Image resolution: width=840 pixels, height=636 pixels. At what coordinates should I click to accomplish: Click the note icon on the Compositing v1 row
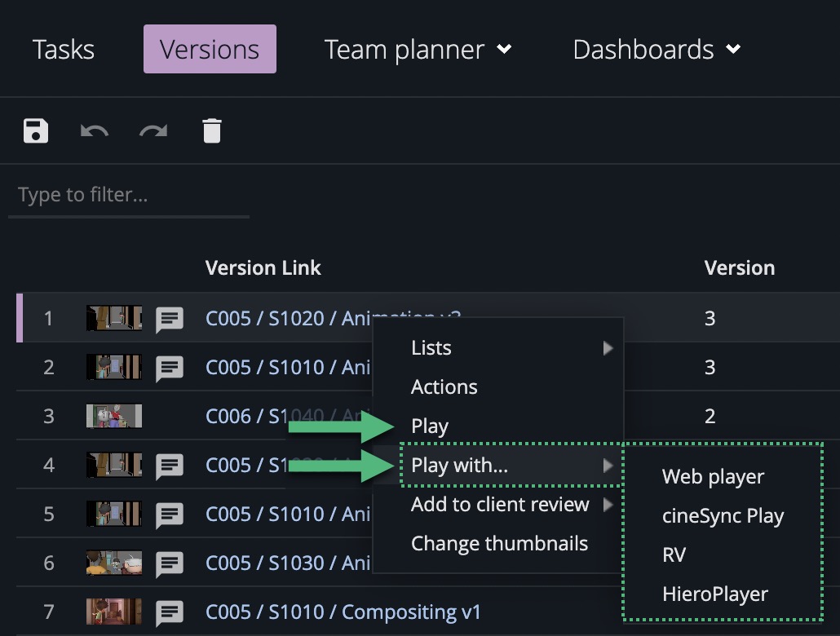pos(170,612)
